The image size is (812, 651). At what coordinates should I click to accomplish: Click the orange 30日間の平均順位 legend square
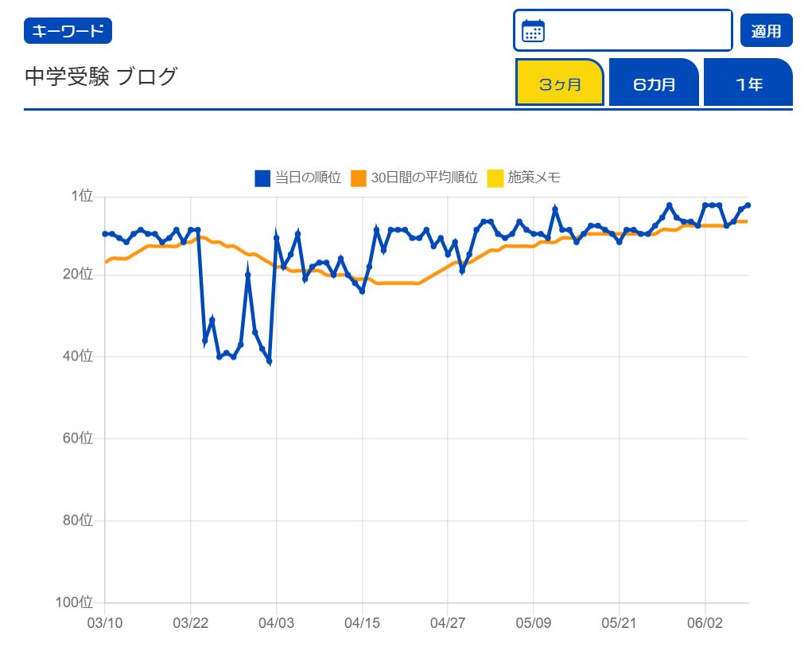[x=358, y=178]
